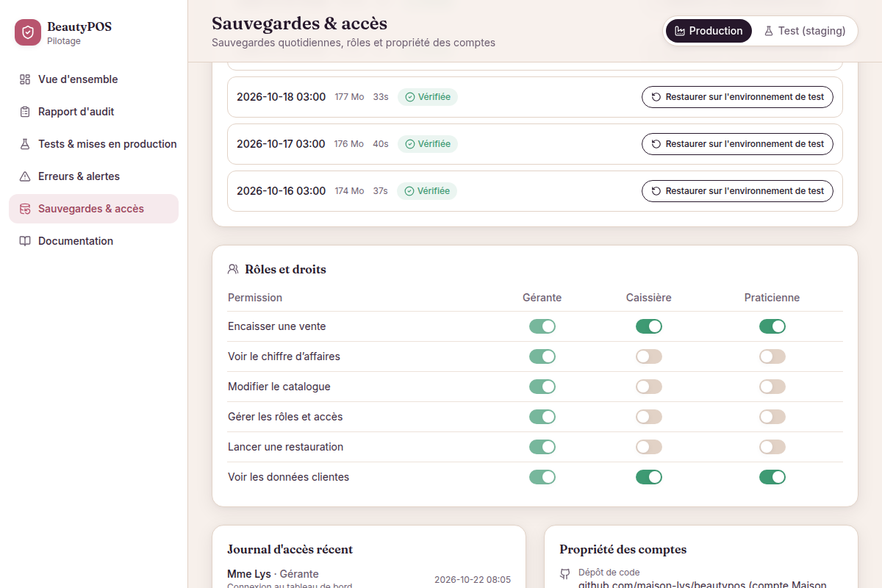
Task: Open Erreurs & alertes in the sidebar
Action: point(93,176)
